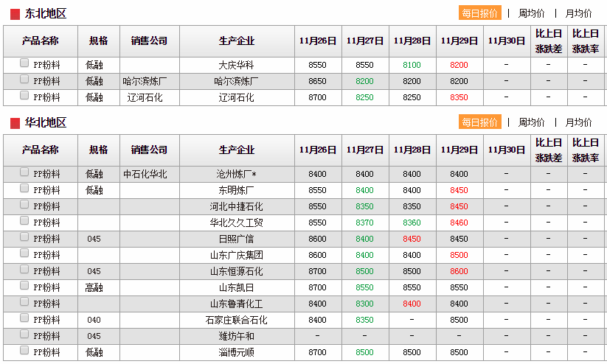The image size is (607, 364).
Task: Enable the checkbox for 沧州炼厂 row
Action: [x=24, y=173]
